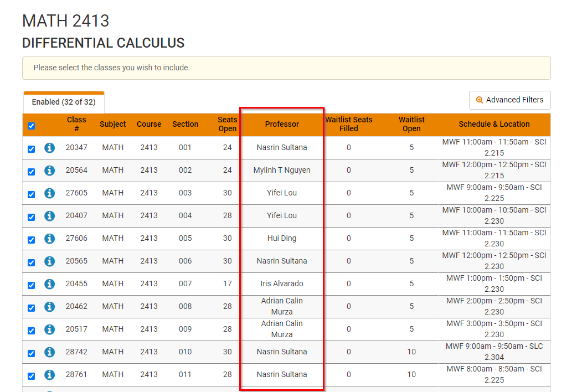Click the Subject column header
577x392 pixels.
tap(112, 124)
